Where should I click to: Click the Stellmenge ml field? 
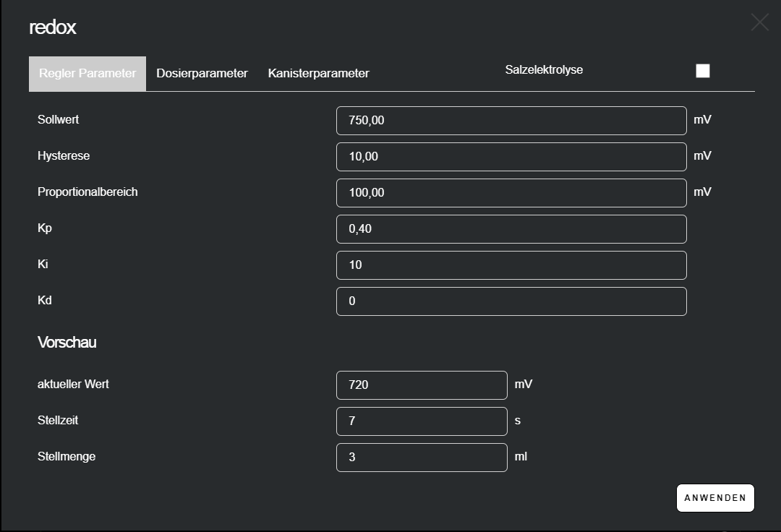point(422,458)
